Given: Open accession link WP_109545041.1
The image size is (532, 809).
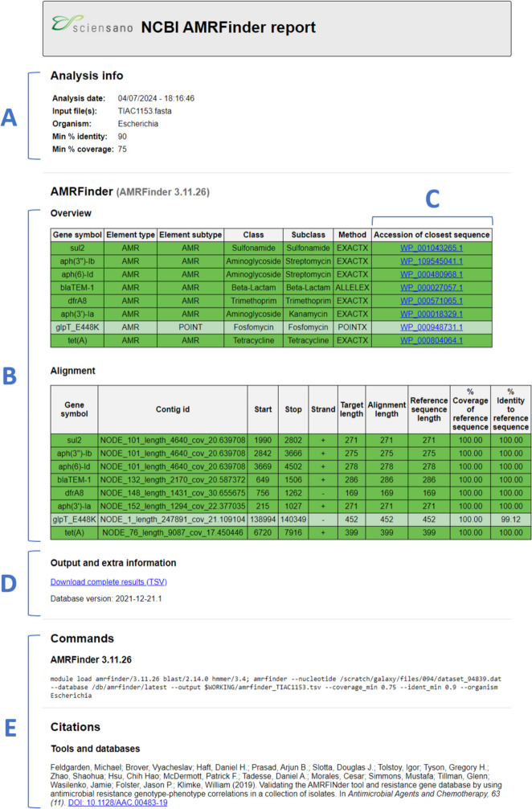Looking at the screenshot, I should (x=432, y=261).
